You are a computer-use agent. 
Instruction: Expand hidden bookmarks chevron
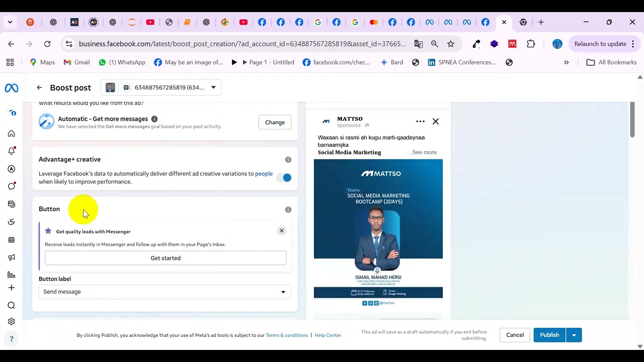click(567, 62)
